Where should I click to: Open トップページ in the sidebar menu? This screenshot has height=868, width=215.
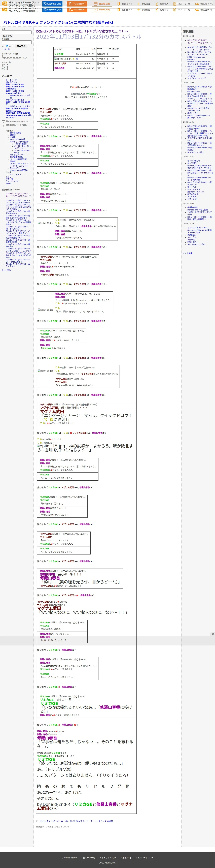point(11,80)
